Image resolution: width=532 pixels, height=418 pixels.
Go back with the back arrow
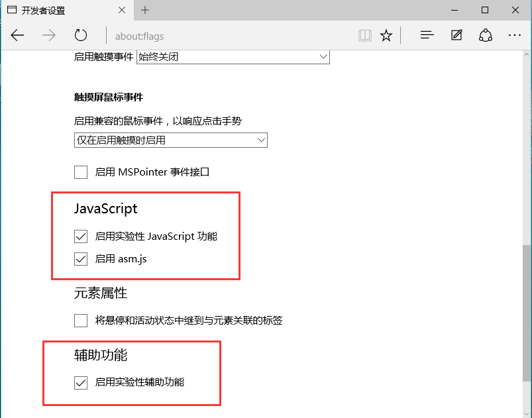click(17, 35)
